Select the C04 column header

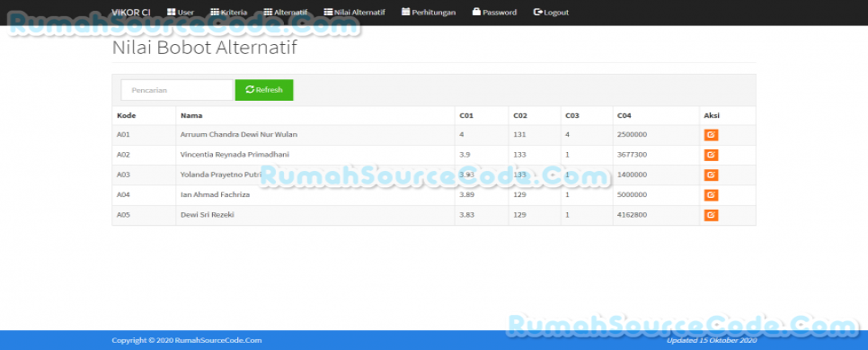click(624, 116)
